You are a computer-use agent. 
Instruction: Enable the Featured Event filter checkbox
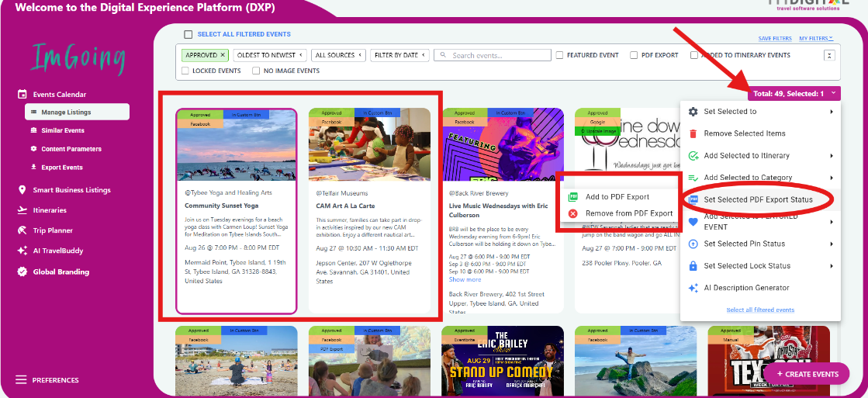click(559, 55)
